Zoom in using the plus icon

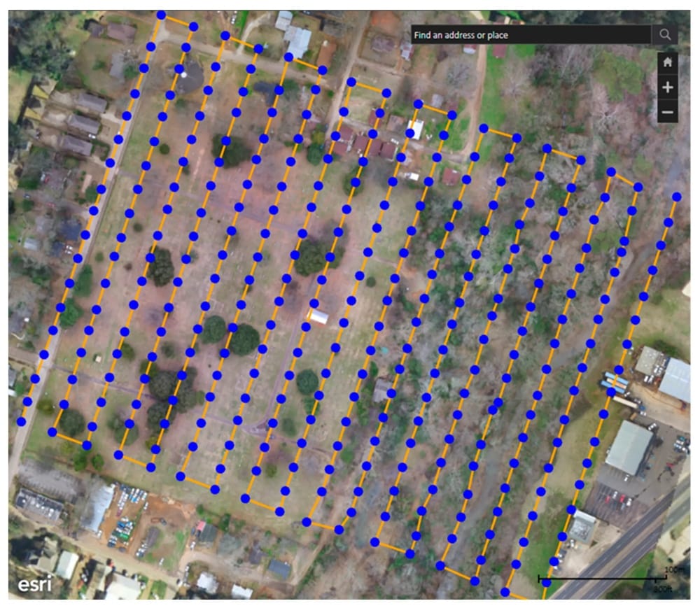tap(669, 87)
